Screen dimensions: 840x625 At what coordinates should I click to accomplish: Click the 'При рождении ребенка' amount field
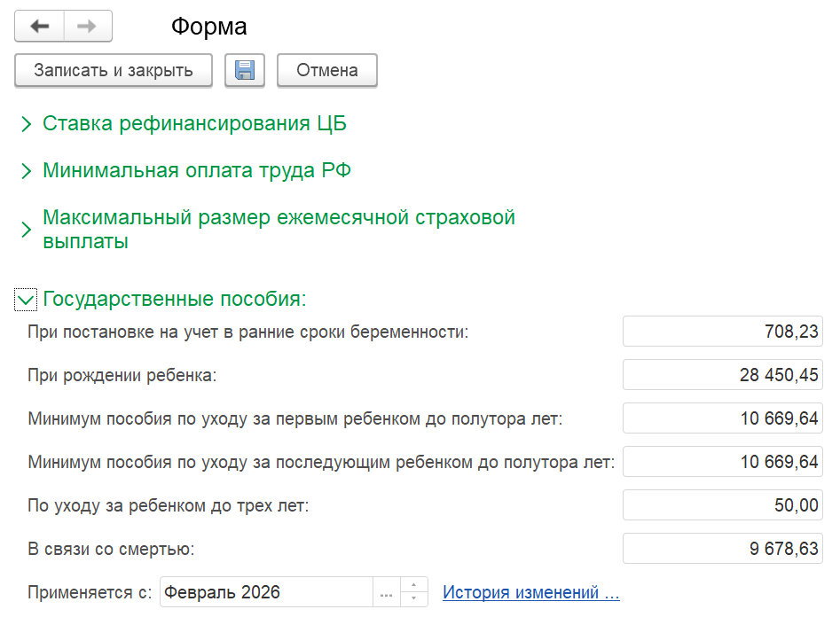pyautogui.click(x=722, y=375)
